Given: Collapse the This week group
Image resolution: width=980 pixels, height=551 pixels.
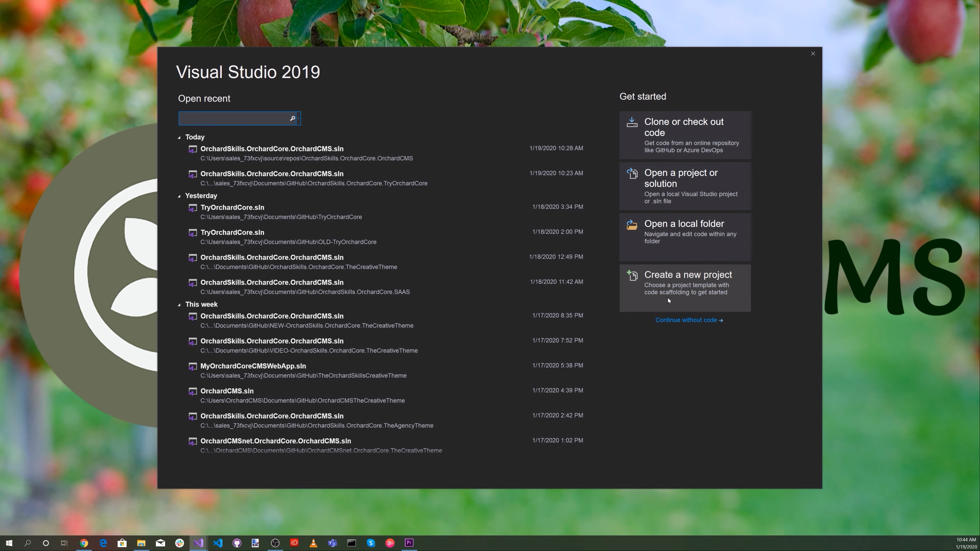Looking at the screenshot, I should [x=179, y=305].
